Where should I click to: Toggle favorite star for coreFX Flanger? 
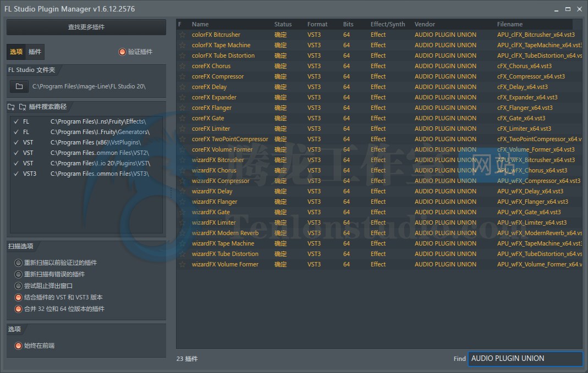click(182, 108)
